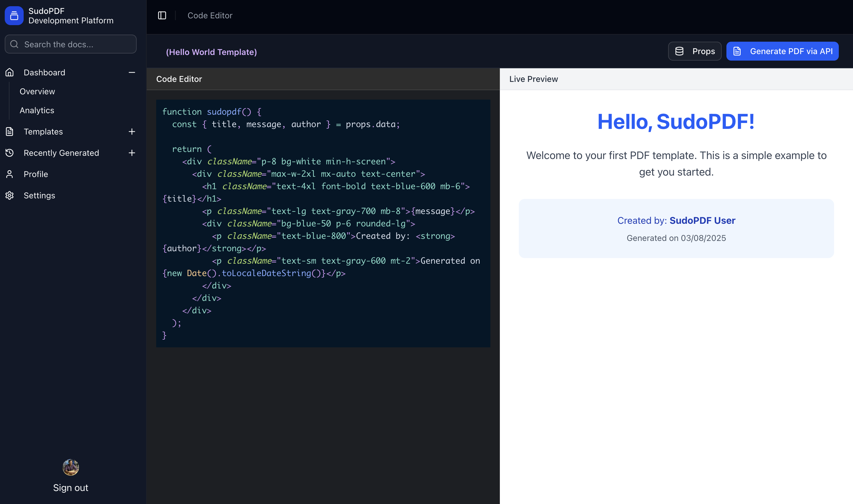Click the SudoPDF logo icon

(x=14, y=16)
